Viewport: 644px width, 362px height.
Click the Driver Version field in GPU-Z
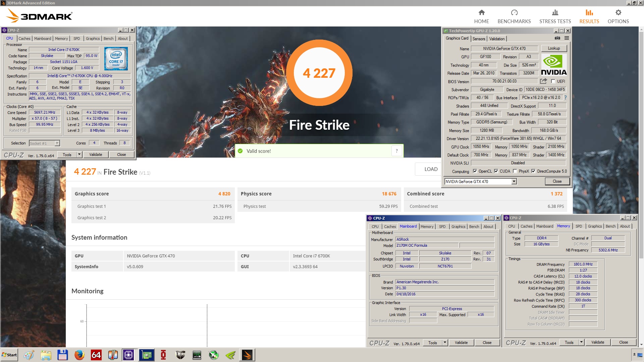[x=518, y=138]
